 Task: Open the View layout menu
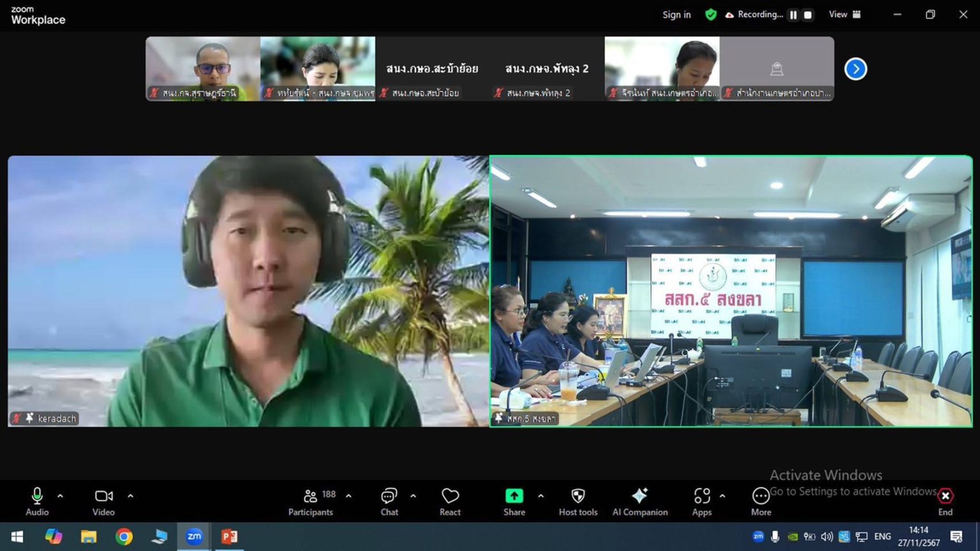845,15
